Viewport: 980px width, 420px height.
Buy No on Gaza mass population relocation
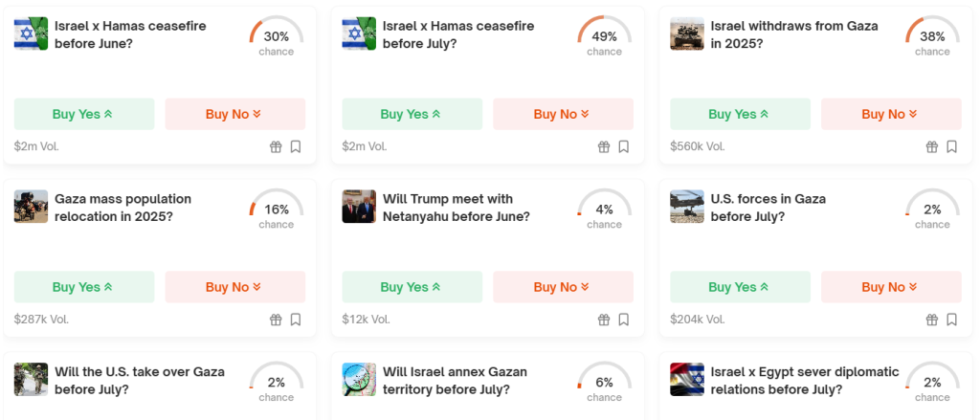235,287
